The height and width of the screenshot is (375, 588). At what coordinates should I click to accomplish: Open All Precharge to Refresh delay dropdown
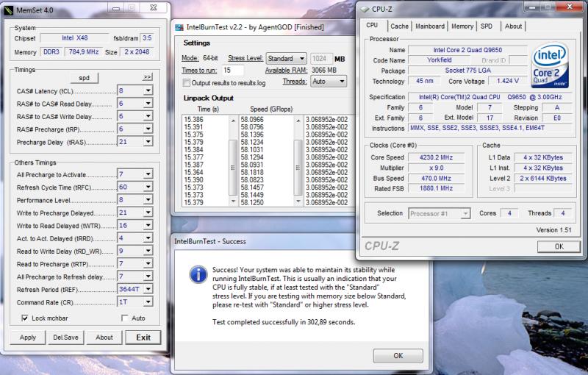148,276
